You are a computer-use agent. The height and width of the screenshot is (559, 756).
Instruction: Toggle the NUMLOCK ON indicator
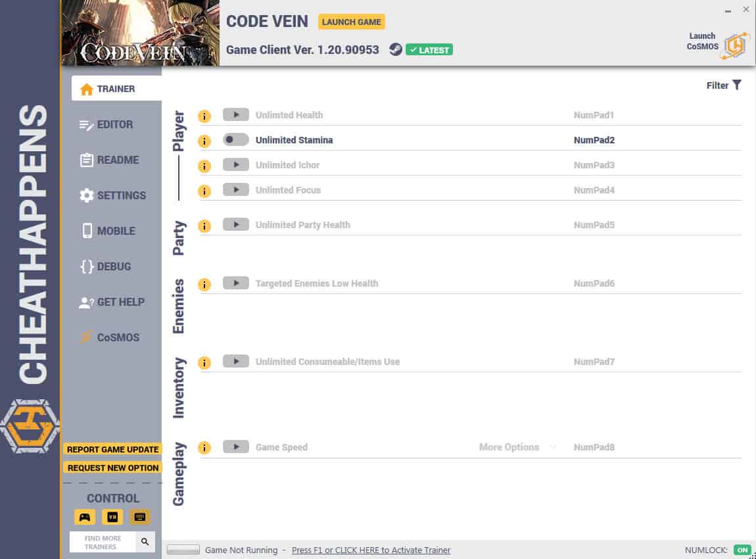pyautogui.click(x=742, y=550)
